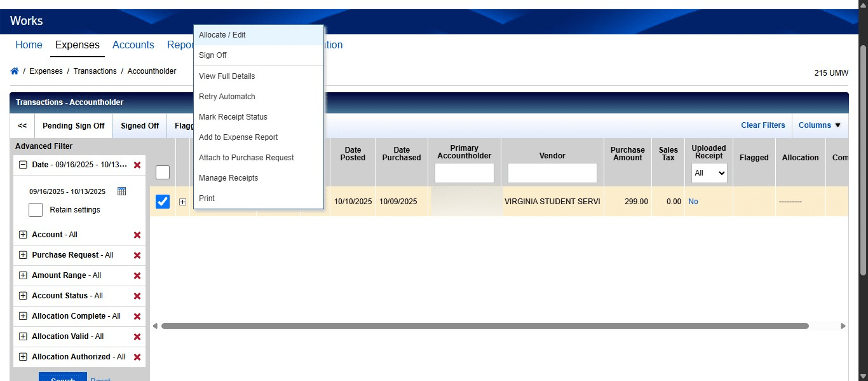
Task: Remove the Allocation Valid filter red X
Action: [137, 336]
